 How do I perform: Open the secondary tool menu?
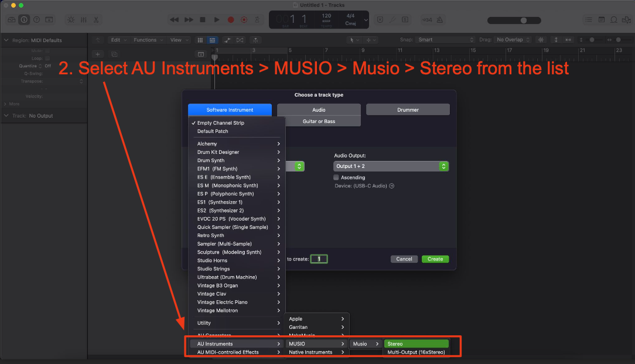coord(371,40)
